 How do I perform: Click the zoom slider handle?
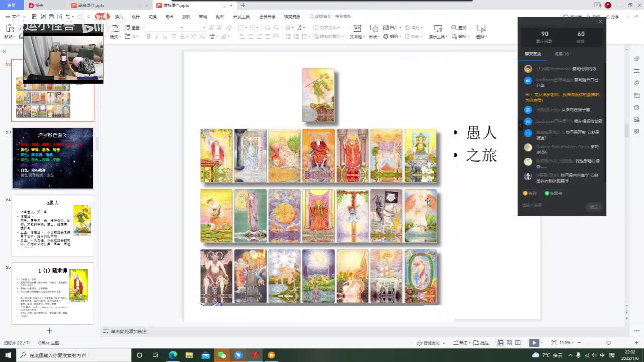tap(608, 343)
